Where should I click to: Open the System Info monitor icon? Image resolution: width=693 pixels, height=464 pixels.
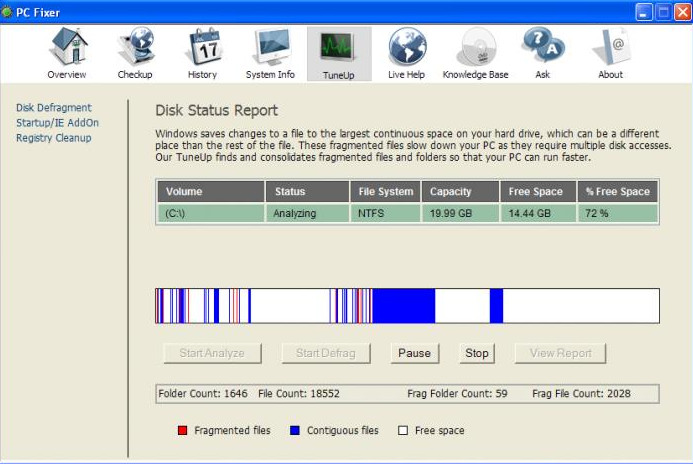[271, 47]
